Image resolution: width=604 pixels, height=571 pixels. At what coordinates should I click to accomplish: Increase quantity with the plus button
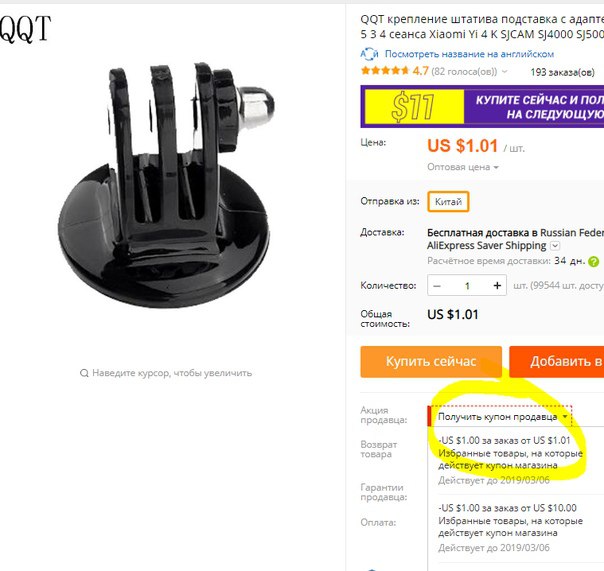[x=497, y=286]
